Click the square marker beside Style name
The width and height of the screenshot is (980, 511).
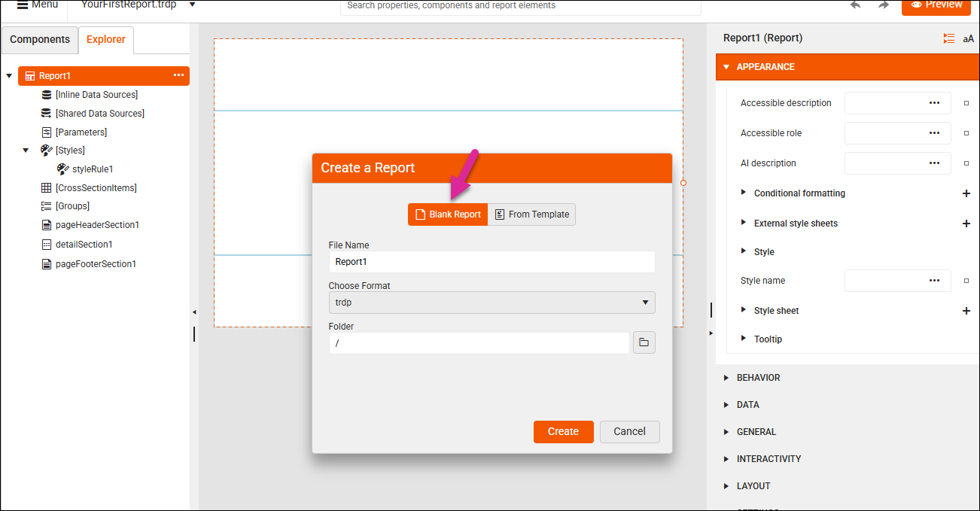pos(966,281)
